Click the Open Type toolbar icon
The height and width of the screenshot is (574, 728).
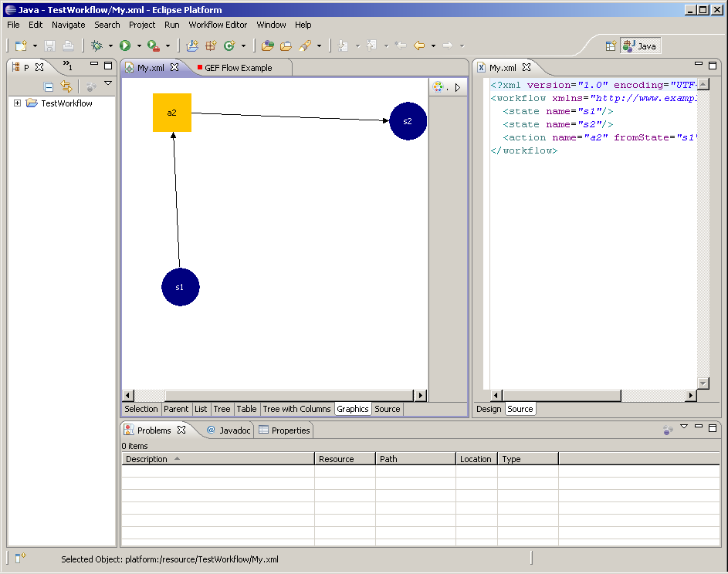click(x=267, y=46)
